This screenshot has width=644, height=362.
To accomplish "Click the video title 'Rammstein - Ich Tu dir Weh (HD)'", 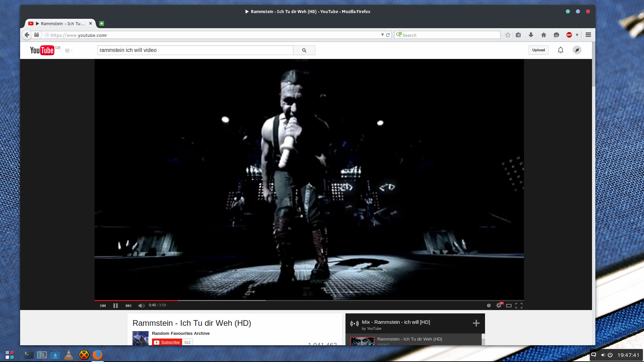I will point(192,323).
